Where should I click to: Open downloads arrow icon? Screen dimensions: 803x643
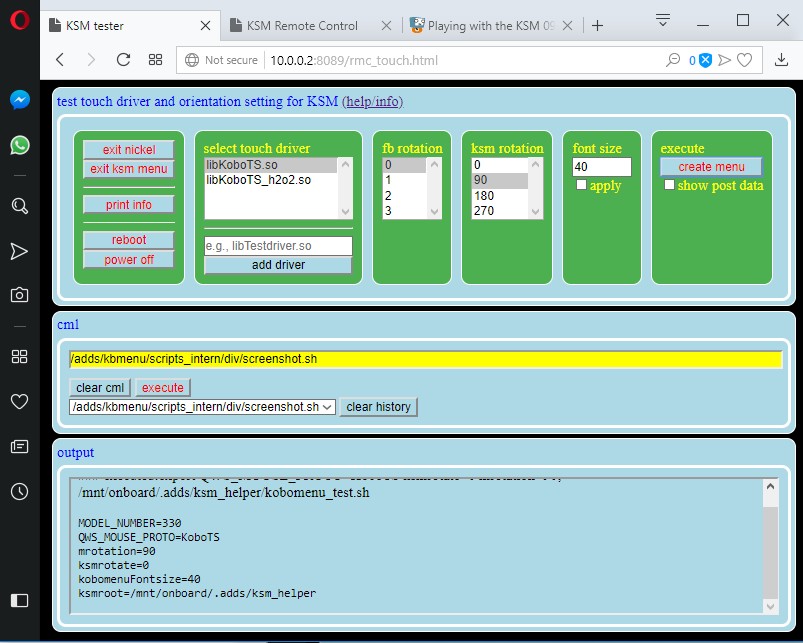coord(781,60)
